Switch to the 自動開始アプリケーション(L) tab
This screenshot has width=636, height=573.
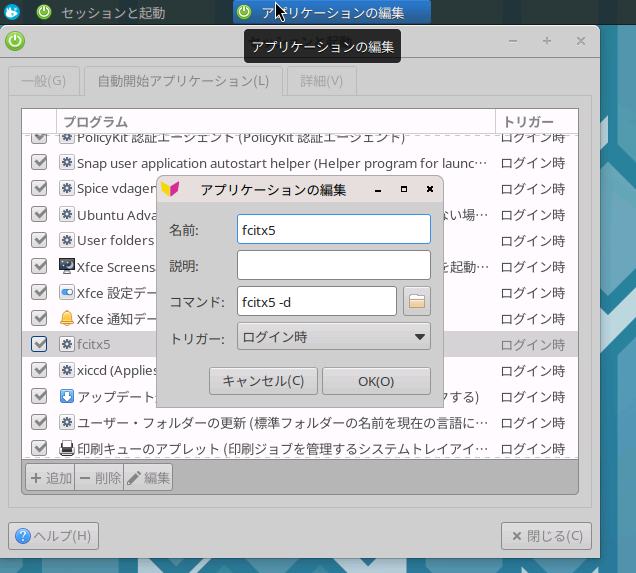[x=183, y=81]
